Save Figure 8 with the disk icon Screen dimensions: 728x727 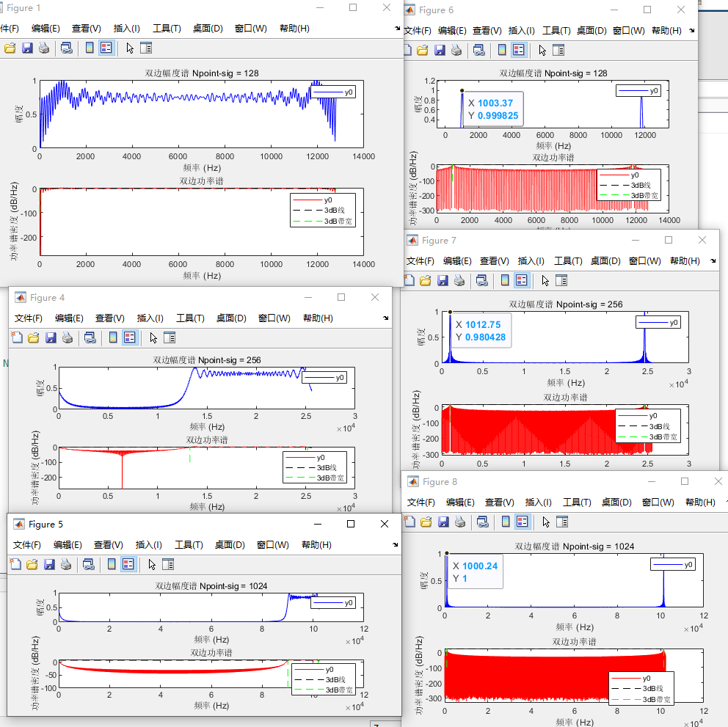(443, 522)
